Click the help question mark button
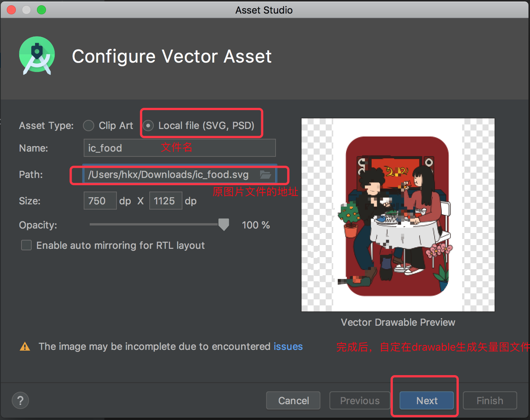Screen dimensions: 530x420 point(20,400)
